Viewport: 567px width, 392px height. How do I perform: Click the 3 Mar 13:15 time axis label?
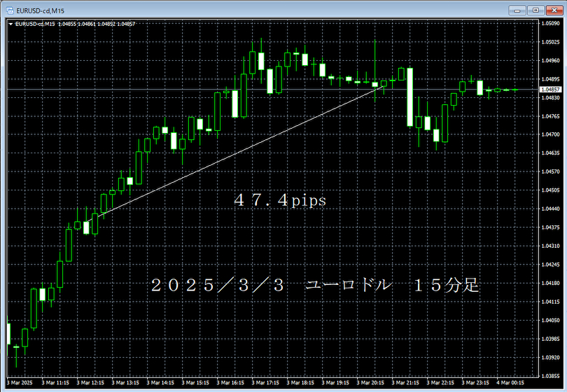tap(125, 383)
